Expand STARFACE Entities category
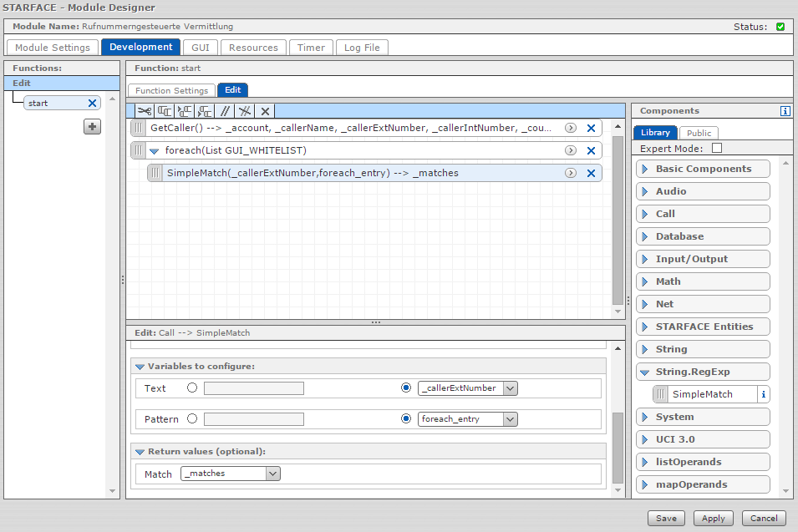Image resolution: width=798 pixels, height=532 pixels. tap(703, 327)
